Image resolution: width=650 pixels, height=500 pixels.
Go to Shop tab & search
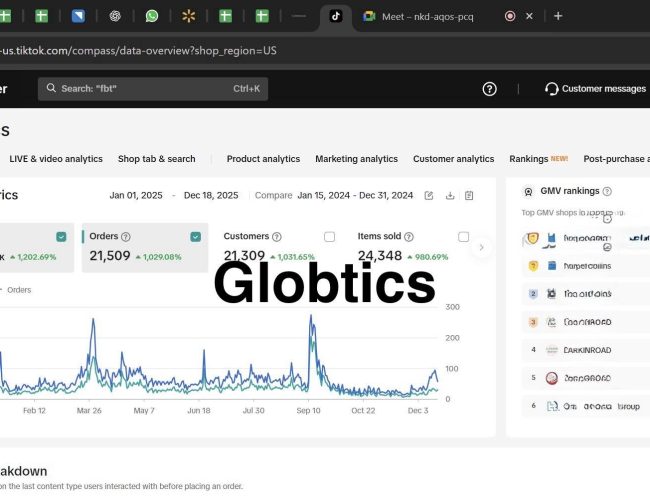point(157,159)
